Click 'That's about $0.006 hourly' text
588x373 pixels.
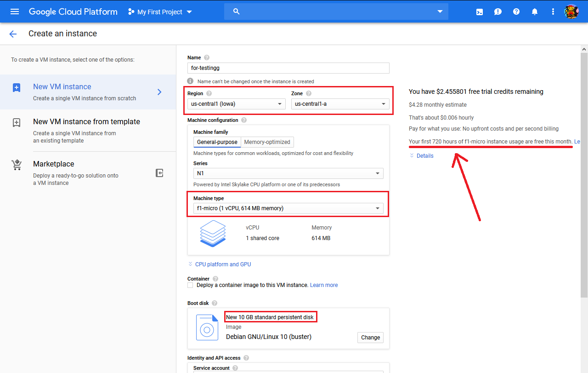point(441,118)
